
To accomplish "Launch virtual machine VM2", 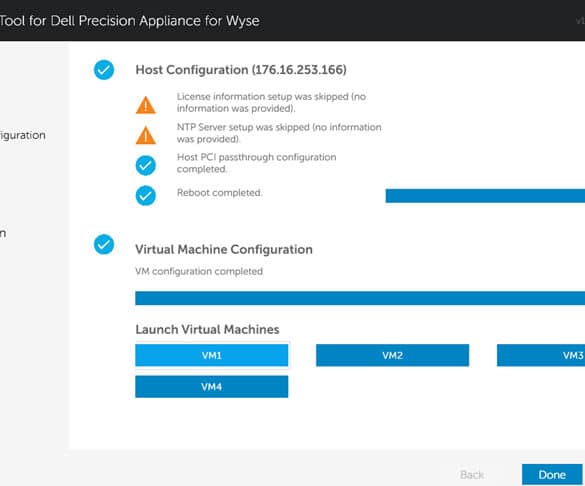I will (392, 355).
